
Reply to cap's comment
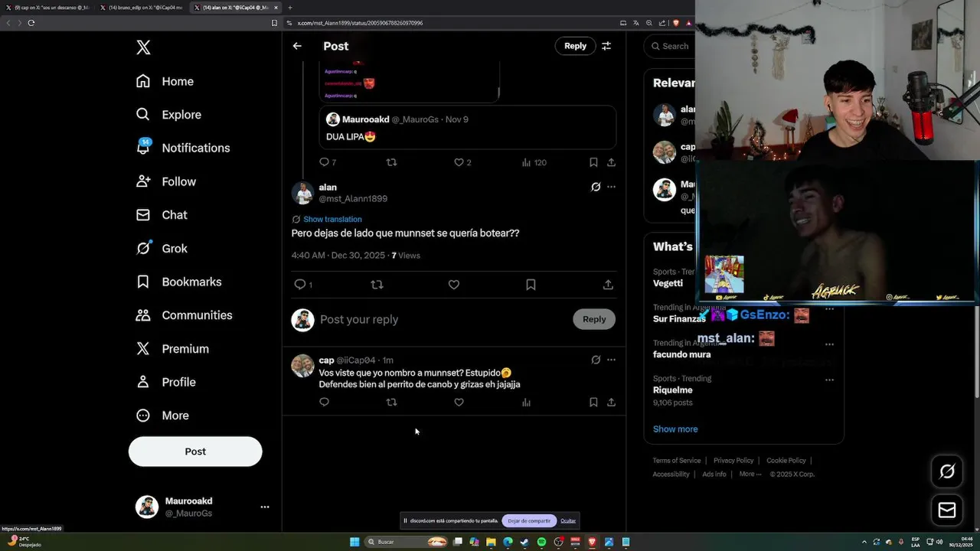click(324, 402)
